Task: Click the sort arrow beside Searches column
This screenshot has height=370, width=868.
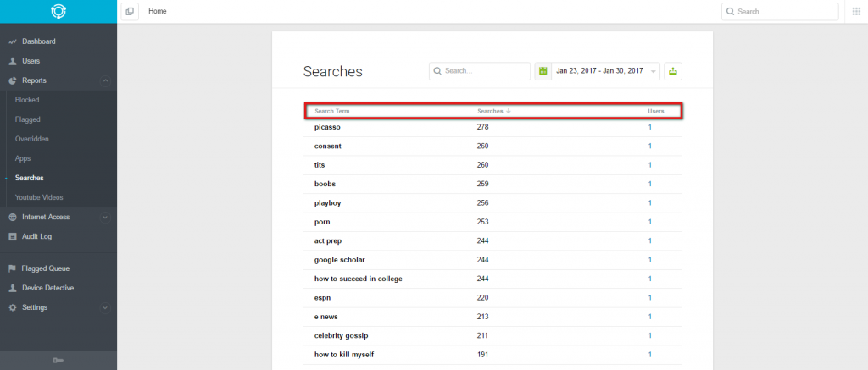Action: pyautogui.click(x=509, y=111)
